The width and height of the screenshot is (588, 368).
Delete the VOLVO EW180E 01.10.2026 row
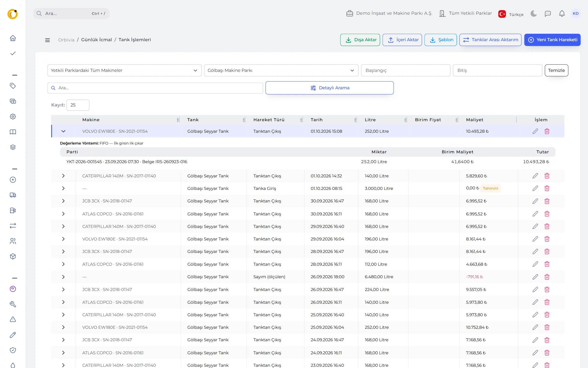(x=547, y=131)
